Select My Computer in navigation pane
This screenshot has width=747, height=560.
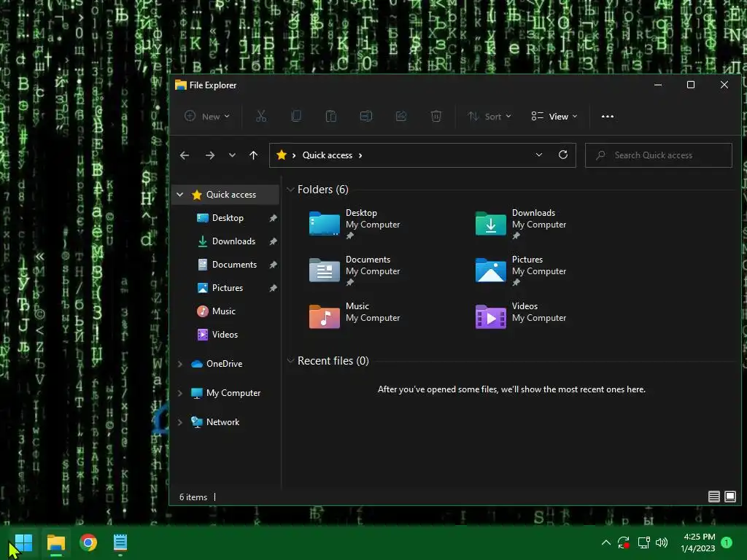pos(233,393)
